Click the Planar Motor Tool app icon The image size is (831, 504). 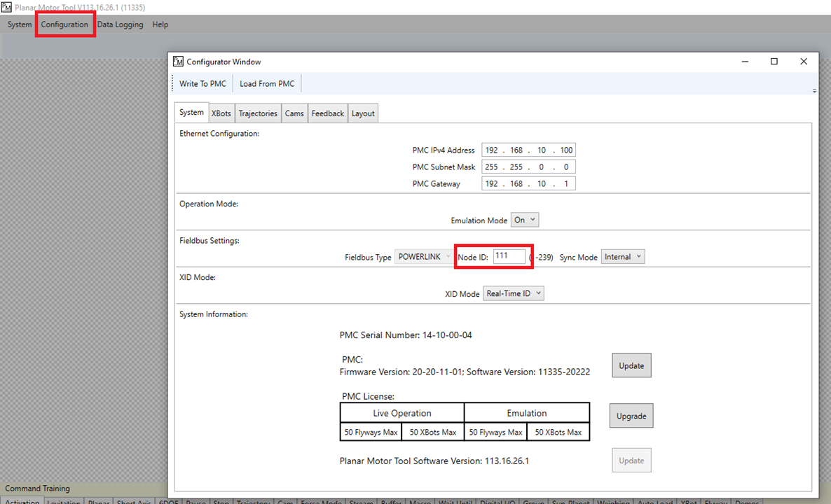7,7
